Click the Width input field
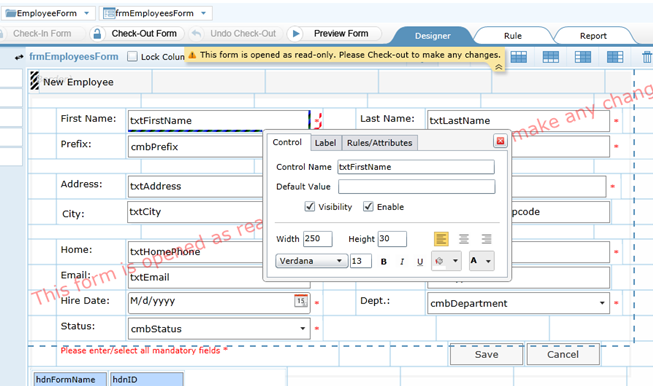Image resolution: width=653 pixels, height=386 pixels. pos(318,239)
